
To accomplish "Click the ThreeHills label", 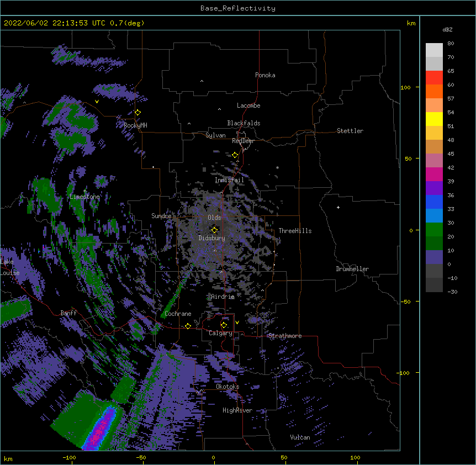I will (295, 231).
